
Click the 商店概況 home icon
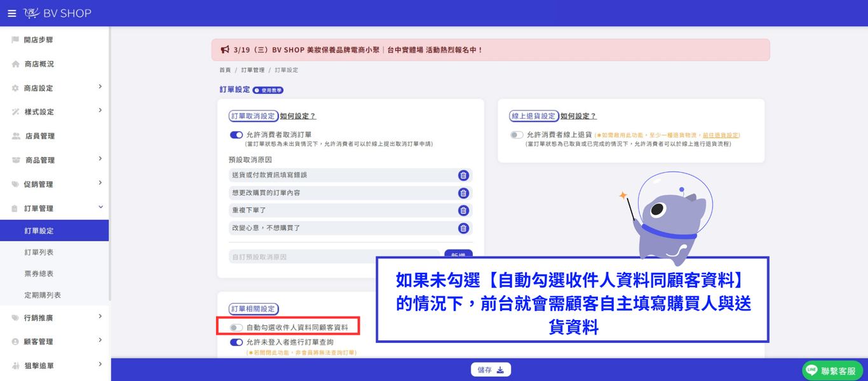click(15, 64)
